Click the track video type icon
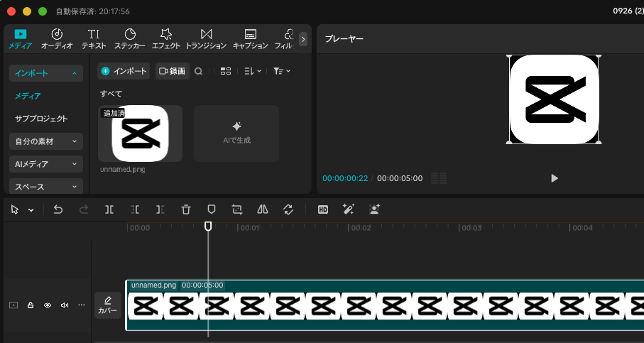The image size is (644, 343). (13, 305)
